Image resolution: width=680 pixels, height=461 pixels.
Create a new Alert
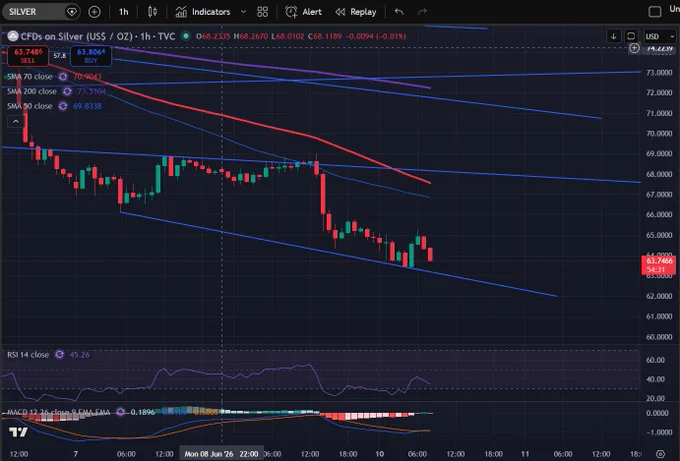pyautogui.click(x=304, y=12)
